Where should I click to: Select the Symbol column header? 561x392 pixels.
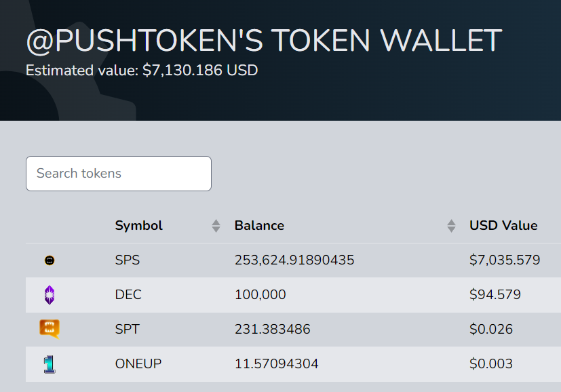click(138, 225)
